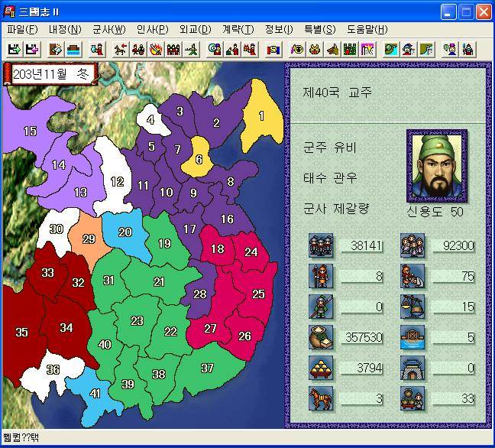This screenshot has height=448, width=495.
Task: Minimize the 三國志 II window
Action: 448,12
